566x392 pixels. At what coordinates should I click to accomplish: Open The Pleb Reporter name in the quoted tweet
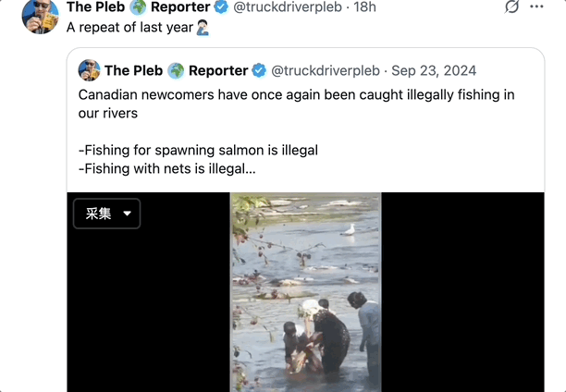point(176,70)
